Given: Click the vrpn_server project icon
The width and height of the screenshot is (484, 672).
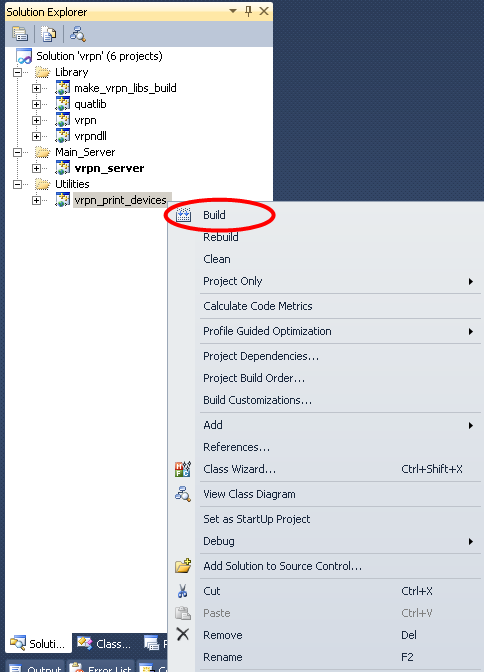Looking at the screenshot, I should [x=63, y=168].
